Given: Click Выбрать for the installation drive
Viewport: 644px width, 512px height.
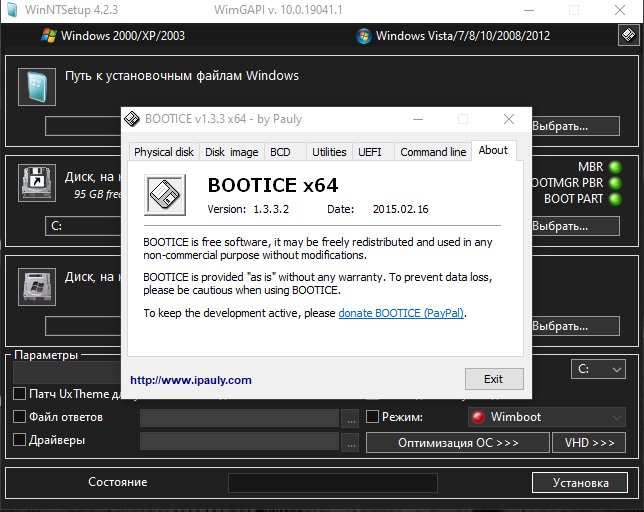Looking at the screenshot, I should click(575, 326).
